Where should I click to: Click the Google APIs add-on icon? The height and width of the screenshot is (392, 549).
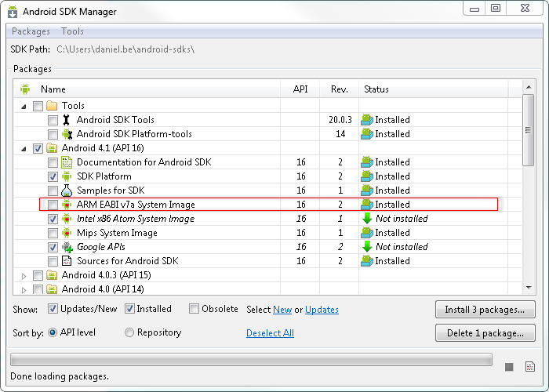(x=67, y=247)
